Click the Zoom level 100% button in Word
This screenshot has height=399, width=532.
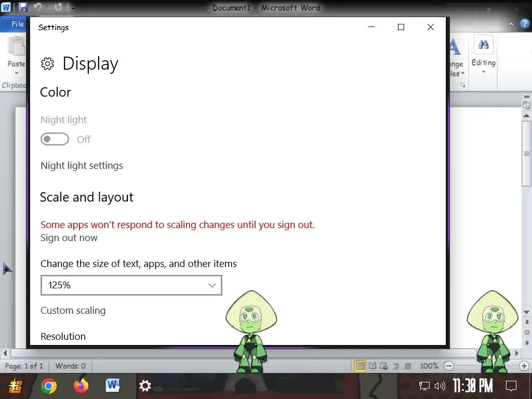click(429, 366)
